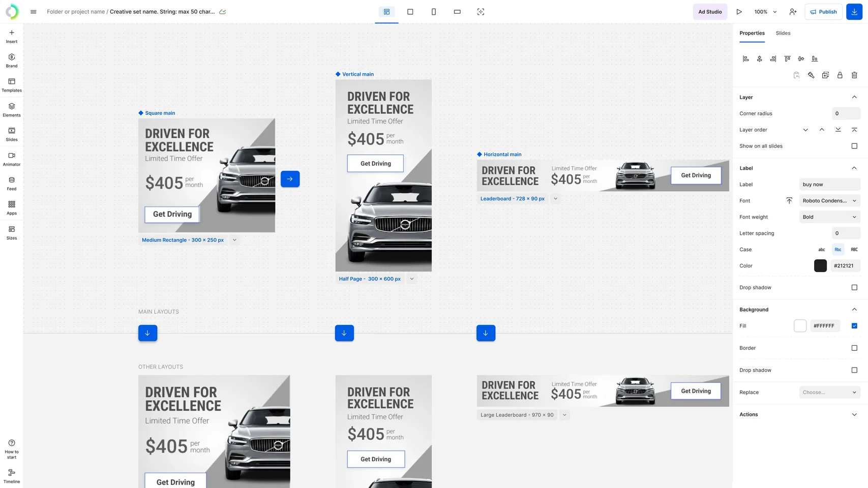The height and width of the screenshot is (488, 868).
Task: Click the Ad Studio button
Action: tap(710, 12)
